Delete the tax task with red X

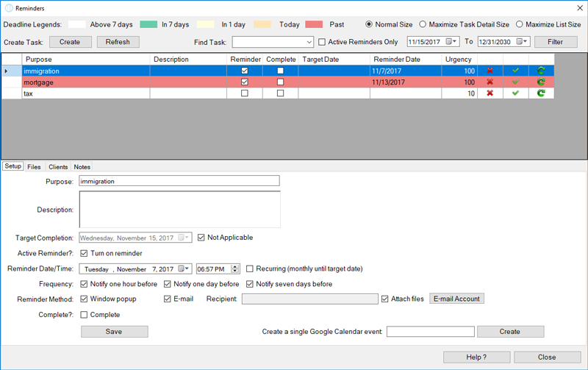click(490, 93)
